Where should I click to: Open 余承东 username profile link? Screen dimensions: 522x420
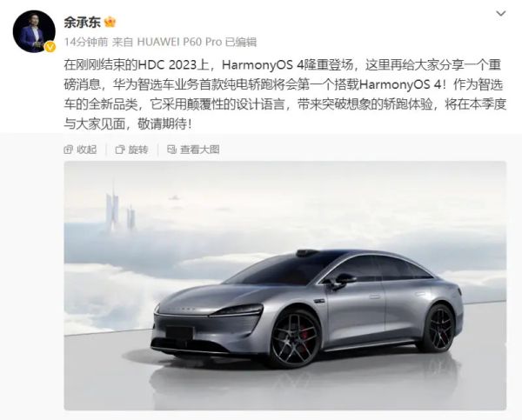83,23
